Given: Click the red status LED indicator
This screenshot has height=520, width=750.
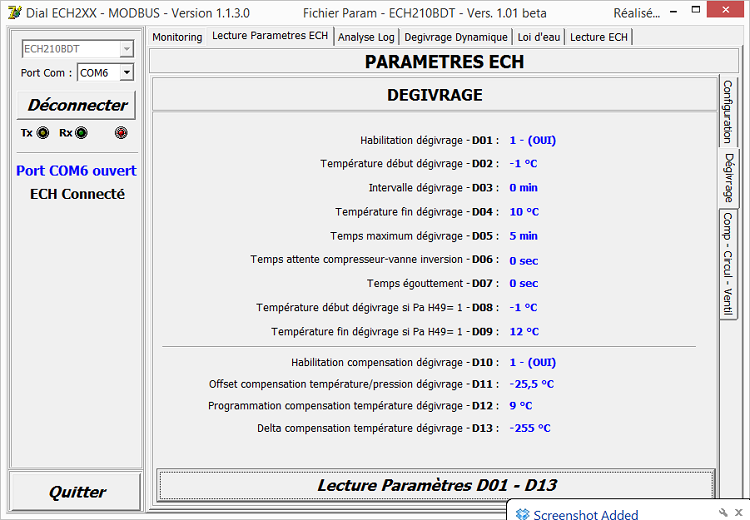Looking at the screenshot, I should tap(121, 133).
